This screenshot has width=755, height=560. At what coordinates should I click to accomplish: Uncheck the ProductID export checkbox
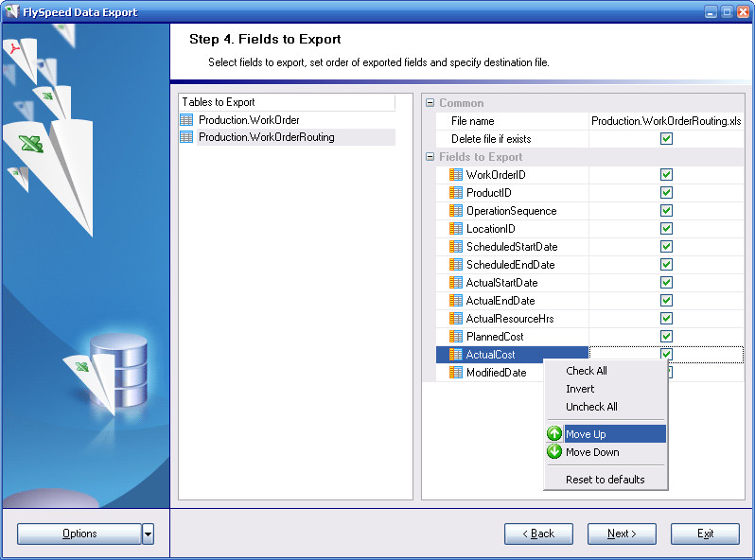[666, 193]
